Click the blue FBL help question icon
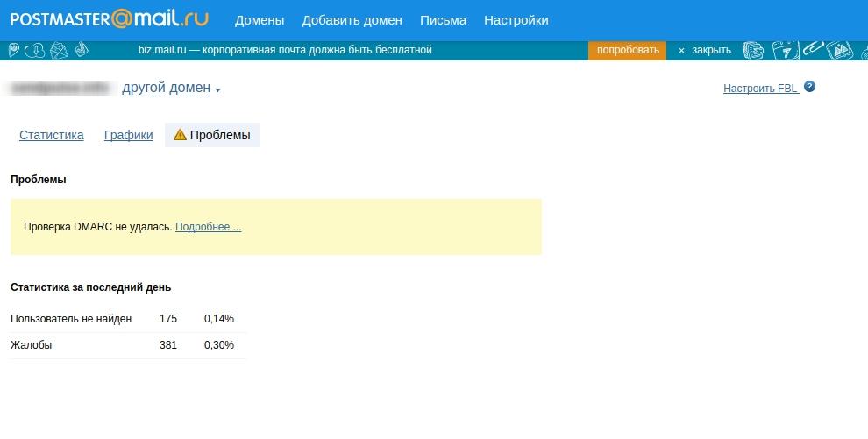The height and width of the screenshot is (439, 868). click(809, 87)
